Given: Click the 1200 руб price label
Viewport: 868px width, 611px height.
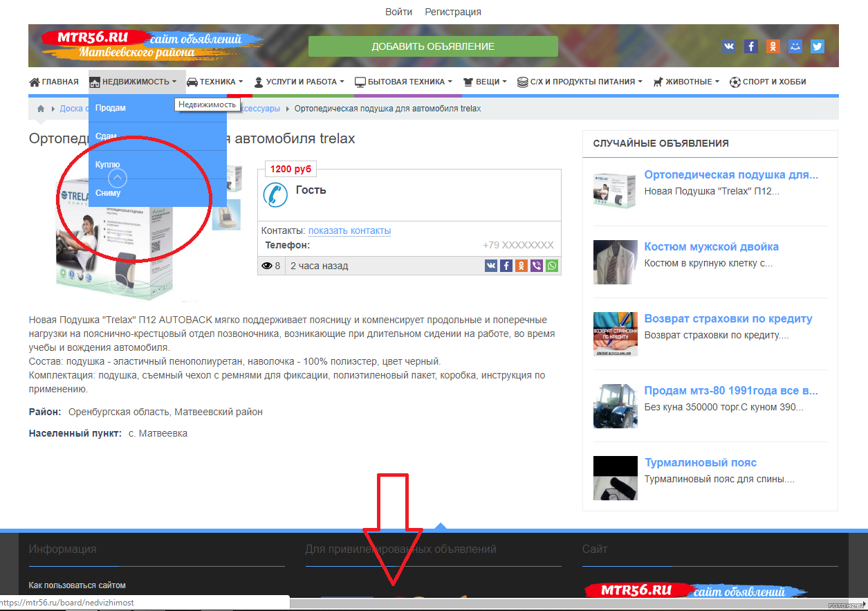Looking at the screenshot, I should tap(291, 169).
